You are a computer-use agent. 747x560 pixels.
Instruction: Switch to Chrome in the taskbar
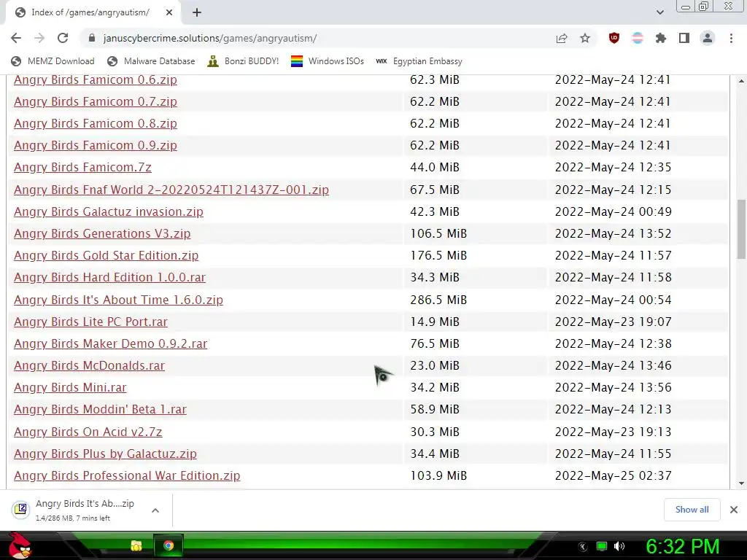(169, 545)
